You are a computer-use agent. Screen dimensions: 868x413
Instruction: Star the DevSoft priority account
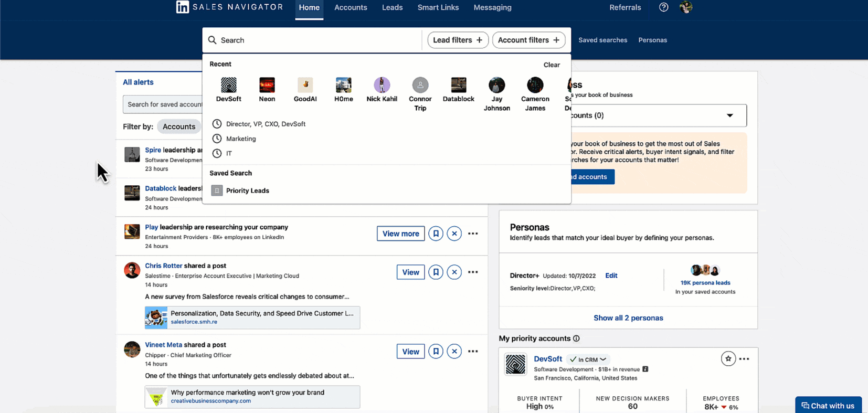[728, 359]
